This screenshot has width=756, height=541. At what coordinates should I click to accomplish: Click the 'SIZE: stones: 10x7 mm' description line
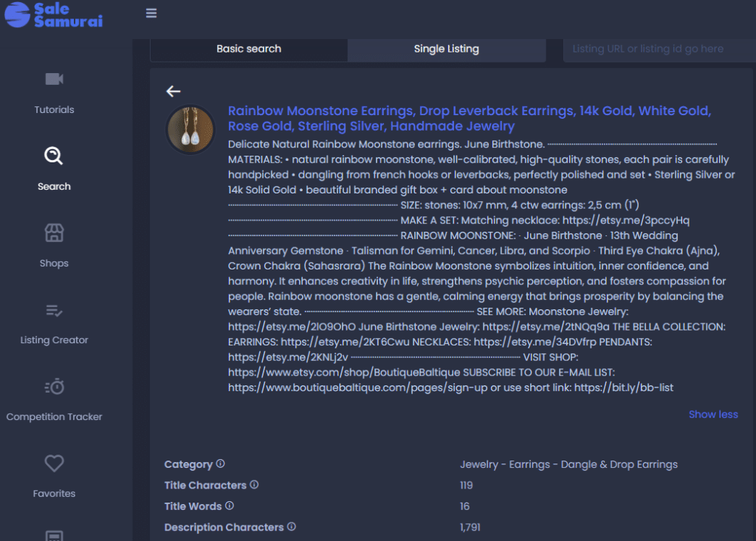(x=520, y=205)
